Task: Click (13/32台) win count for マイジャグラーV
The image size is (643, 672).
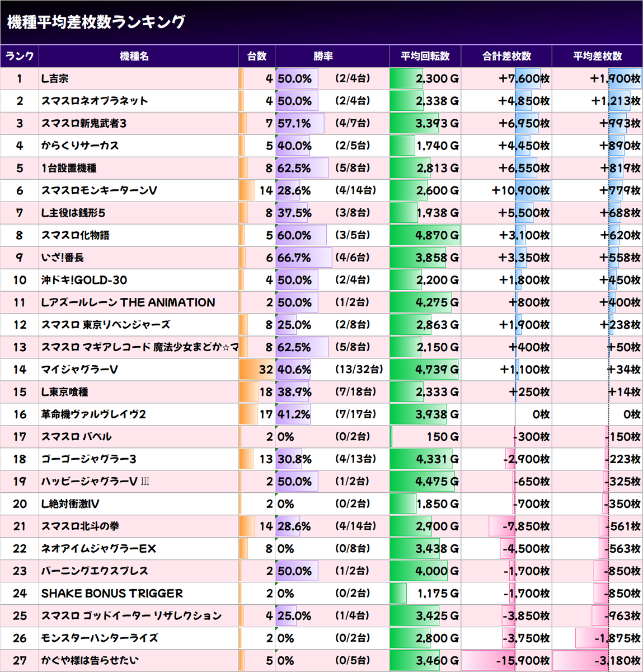Action: point(359,370)
